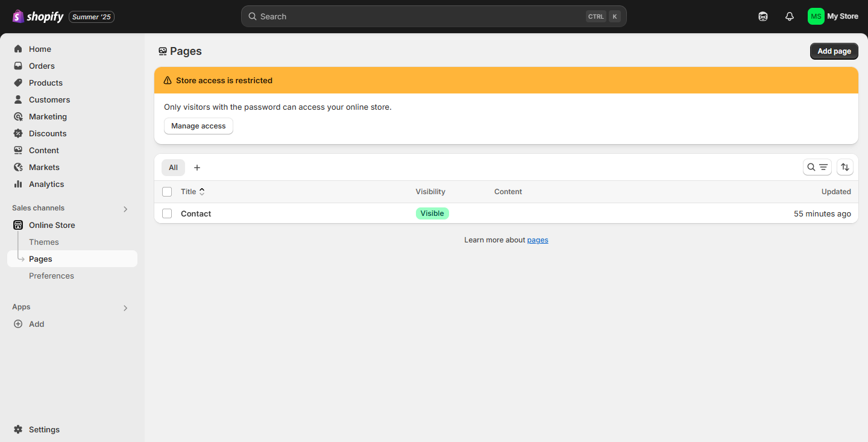Focus the top Search field
The height and width of the screenshot is (442, 868).
click(433, 16)
